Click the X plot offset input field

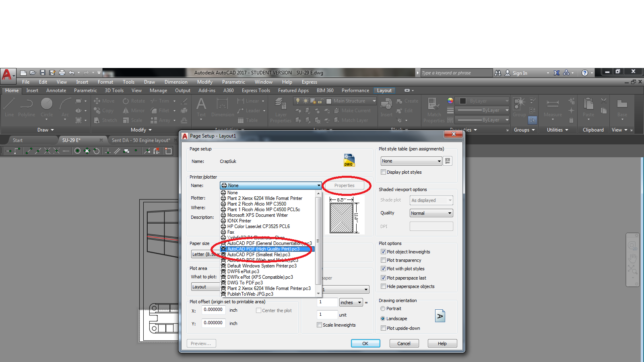pos(213,310)
